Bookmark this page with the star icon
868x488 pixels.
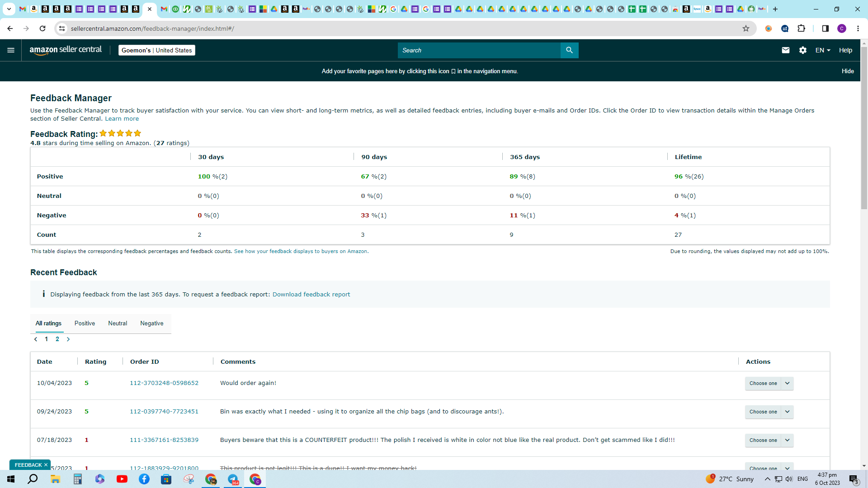tap(746, 28)
